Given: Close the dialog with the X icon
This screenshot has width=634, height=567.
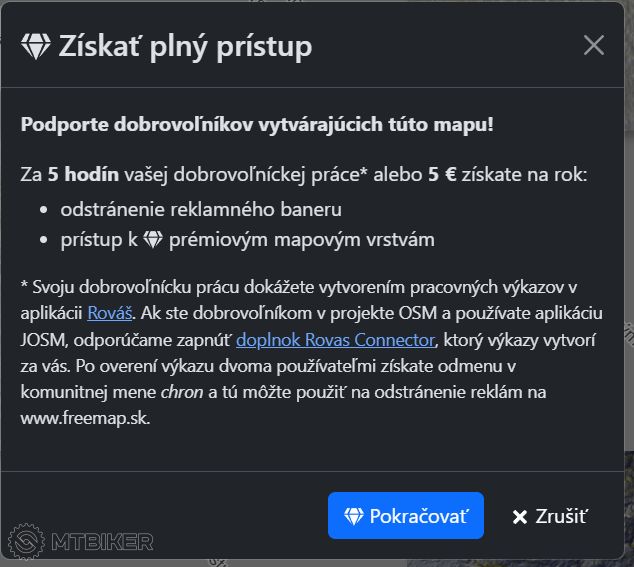Looking at the screenshot, I should (x=594, y=45).
